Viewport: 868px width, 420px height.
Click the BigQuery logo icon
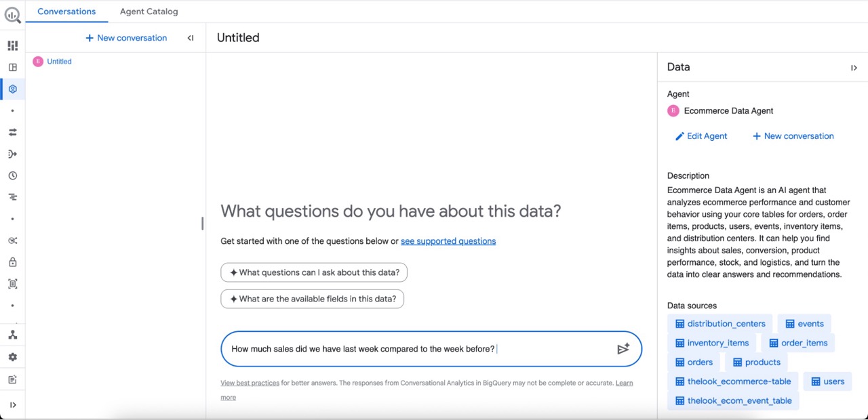(12, 14)
